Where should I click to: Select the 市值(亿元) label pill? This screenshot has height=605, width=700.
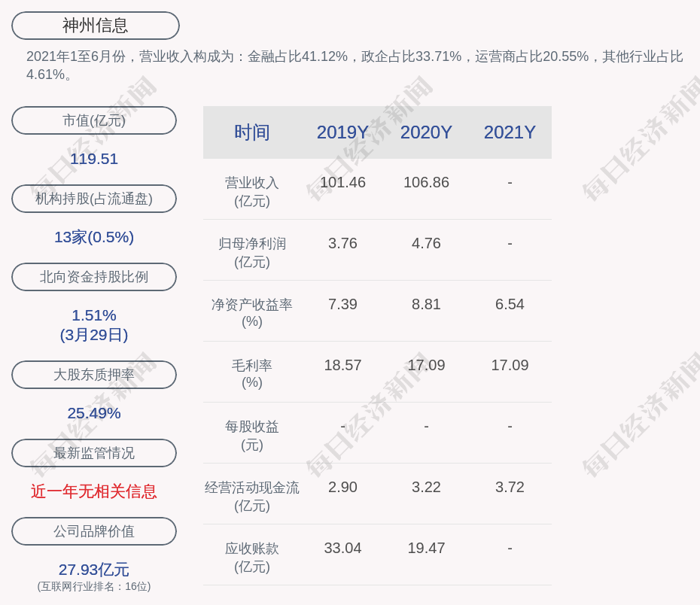(x=94, y=120)
